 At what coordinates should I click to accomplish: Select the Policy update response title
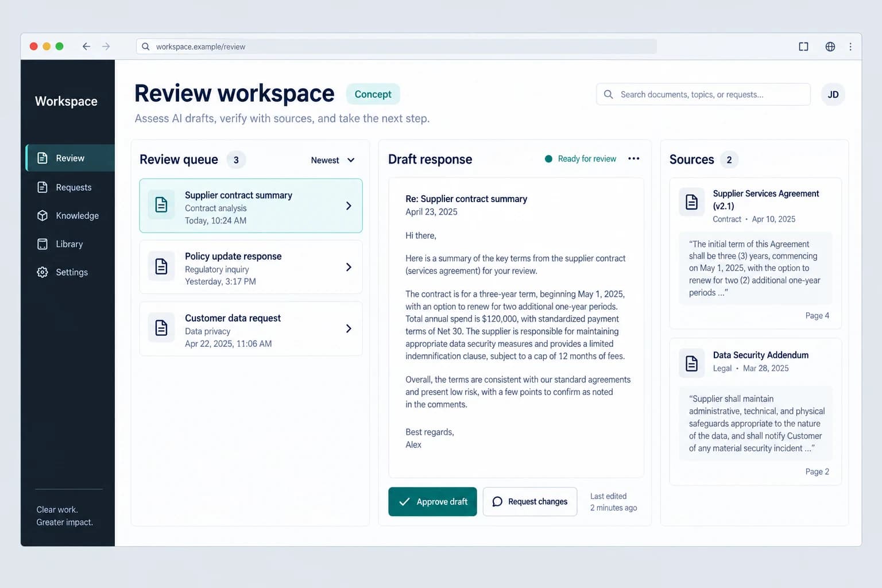[233, 256]
